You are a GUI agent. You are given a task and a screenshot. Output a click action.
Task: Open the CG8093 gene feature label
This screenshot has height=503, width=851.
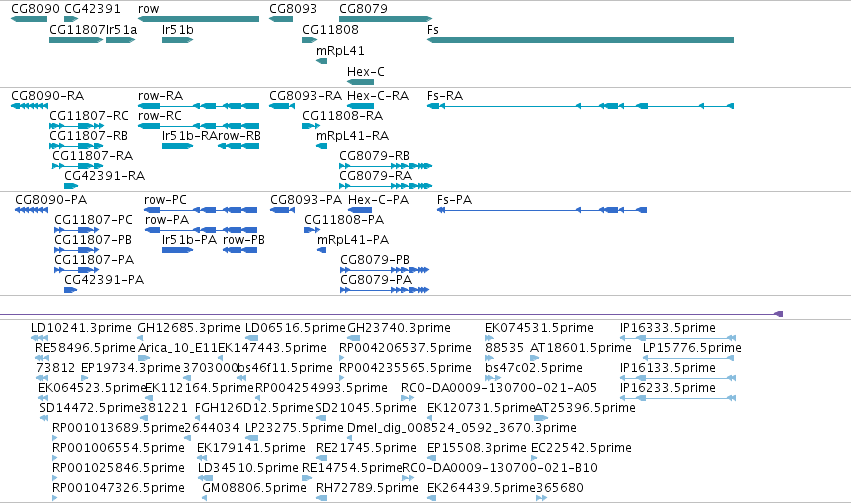coord(293,9)
